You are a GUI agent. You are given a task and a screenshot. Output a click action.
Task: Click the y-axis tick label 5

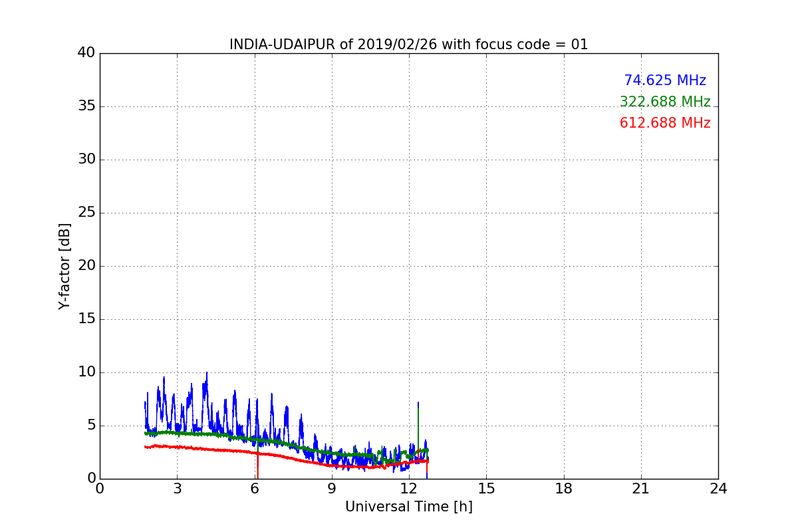point(90,426)
